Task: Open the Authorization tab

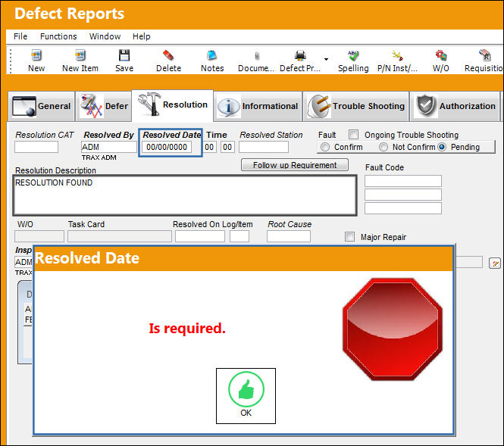Action: pos(455,106)
